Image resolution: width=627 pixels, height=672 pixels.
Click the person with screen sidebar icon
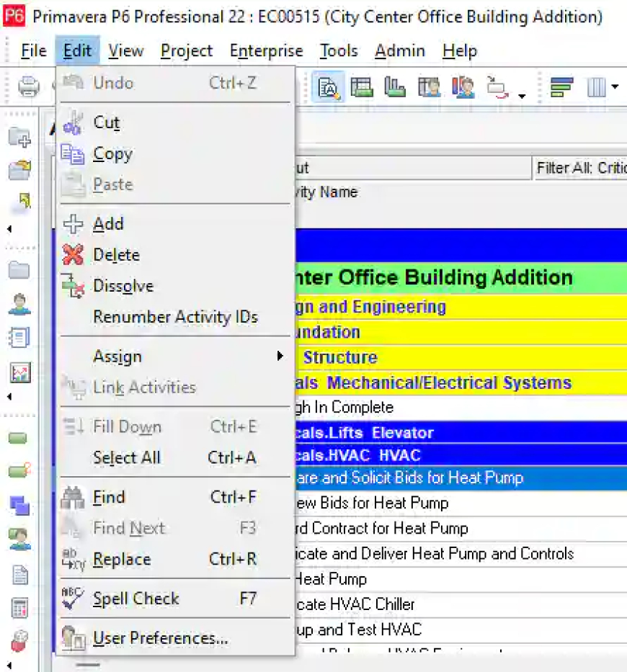19,539
